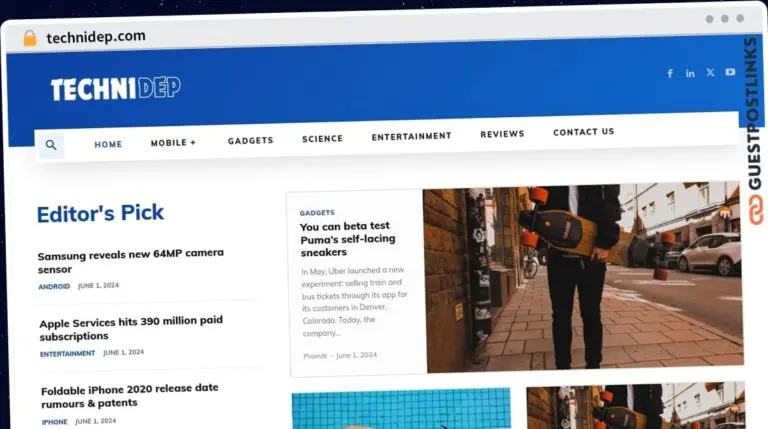Image resolution: width=768 pixels, height=429 pixels.
Task: Click the Entertainment tag under Apple Services article
Action: (68, 354)
